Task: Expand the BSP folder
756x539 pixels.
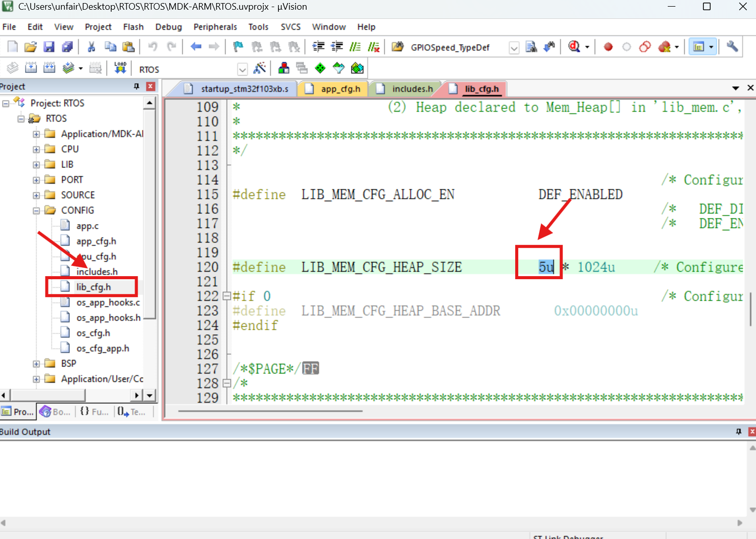Action: coord(36,364)
